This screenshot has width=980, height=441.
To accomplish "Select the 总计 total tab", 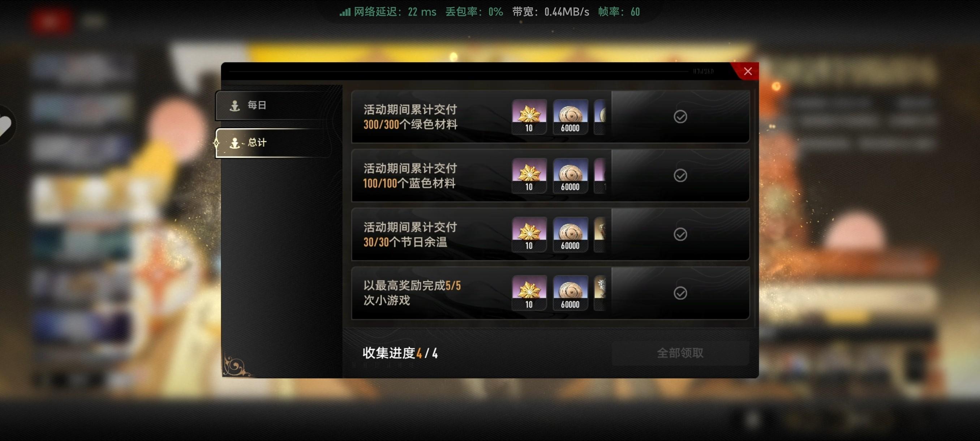I will click(274, 143).
